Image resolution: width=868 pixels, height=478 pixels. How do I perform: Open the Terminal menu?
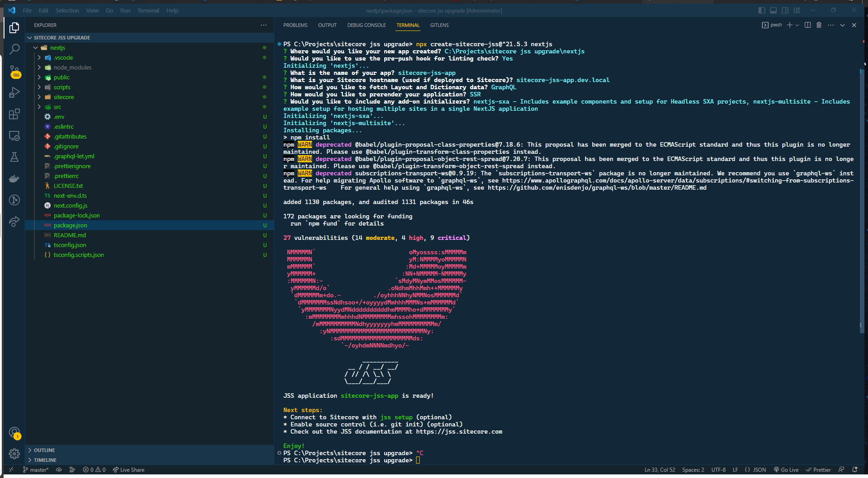tap(148, 10)
